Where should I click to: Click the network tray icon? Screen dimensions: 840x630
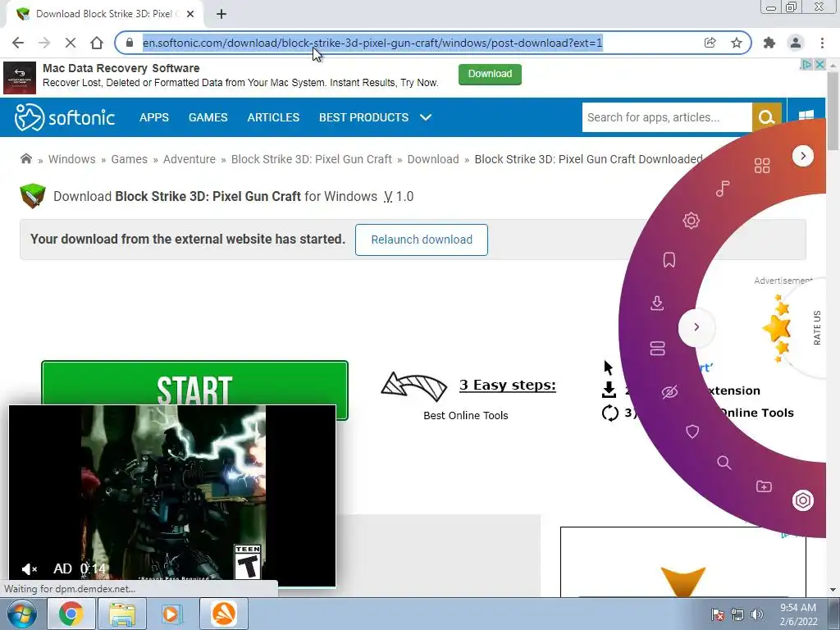pos(737,614)
